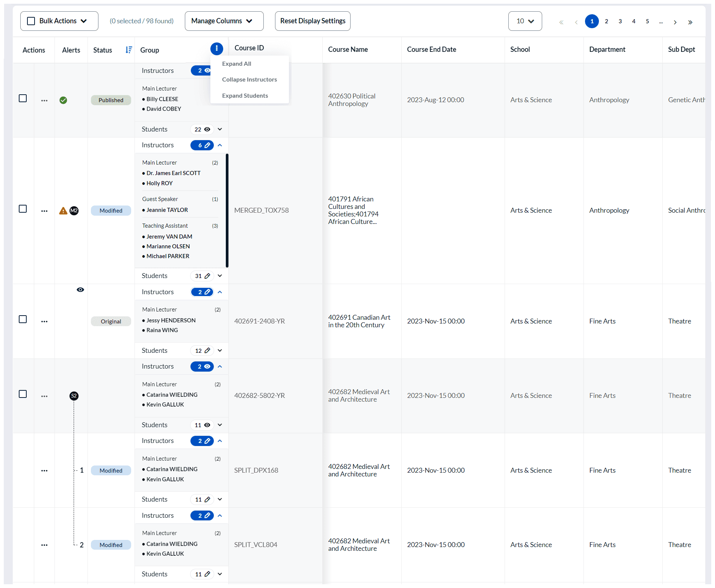Image resolution: width=715 pixels, height=588 pixels.
Task: Click the Status column sort icon
Action: (x=128, y=50)
